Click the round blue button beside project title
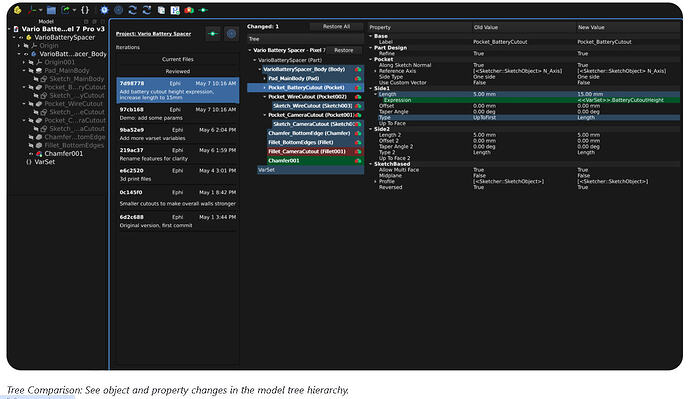This screenshot has width=690, height=399. [x=231, y=34]
